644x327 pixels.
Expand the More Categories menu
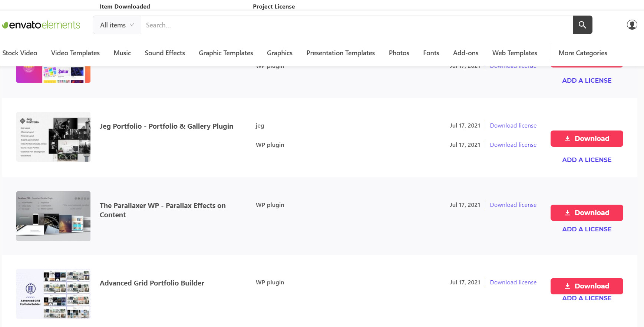[583, 53]
